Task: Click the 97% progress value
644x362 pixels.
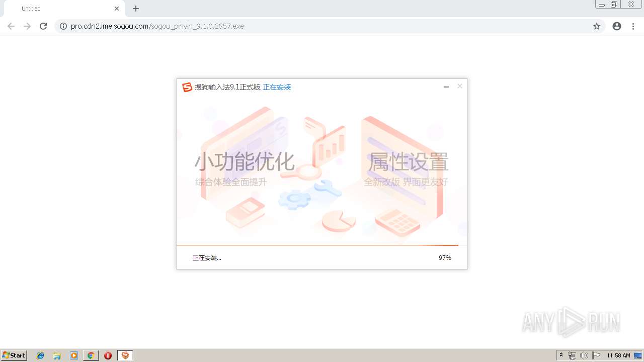Action: (x=445, y=258)
